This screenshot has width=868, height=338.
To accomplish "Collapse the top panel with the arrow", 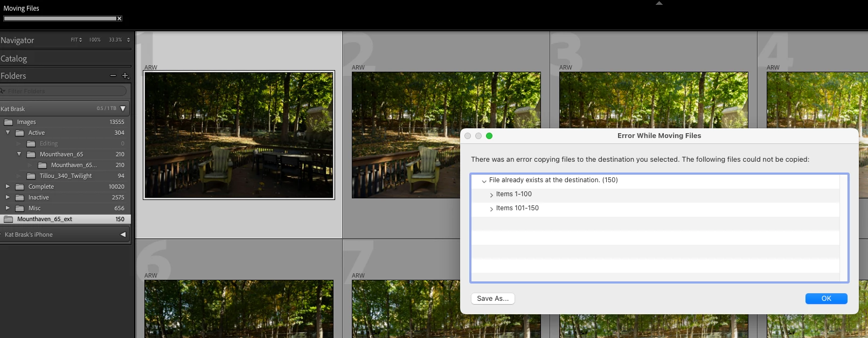I will 659,3.
